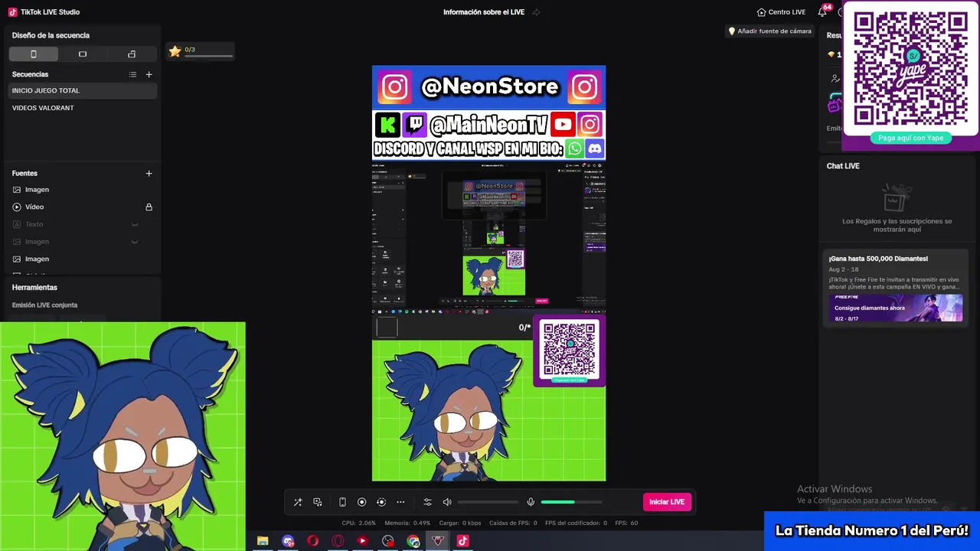Screen dimensions: 980x551
Task: Open more options three-dot menu
Action: (x=400, y=502)
